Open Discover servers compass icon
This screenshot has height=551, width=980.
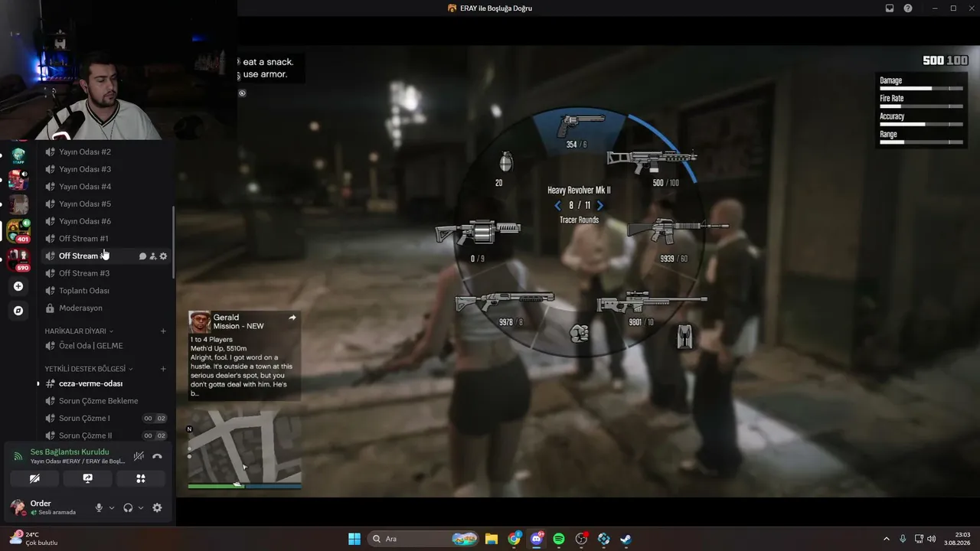[x=18, y=311]
